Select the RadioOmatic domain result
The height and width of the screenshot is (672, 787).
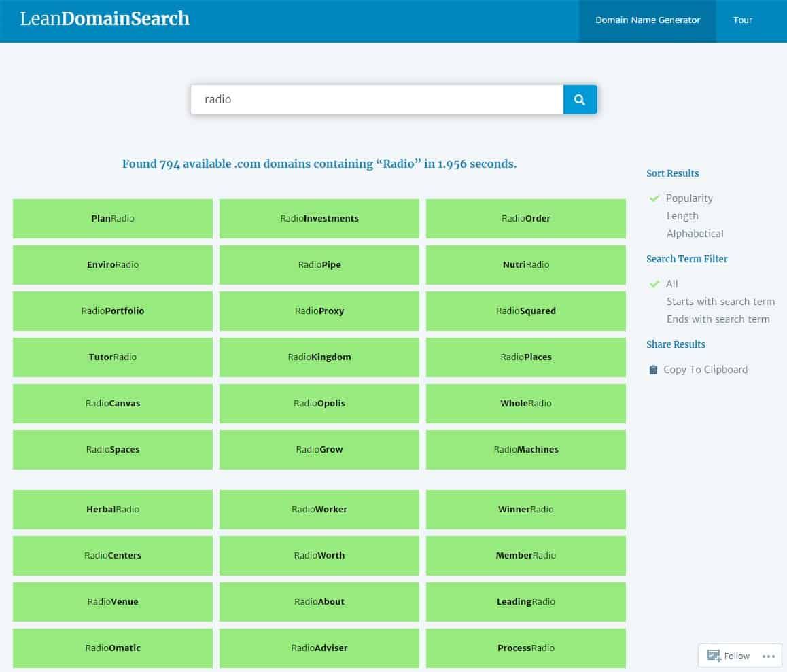tap(113, 648)
